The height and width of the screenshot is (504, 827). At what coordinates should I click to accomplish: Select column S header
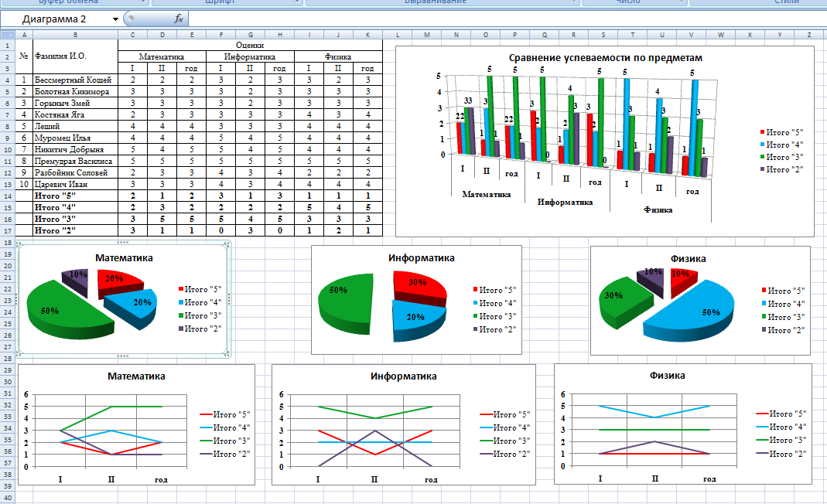pos(603,35)
